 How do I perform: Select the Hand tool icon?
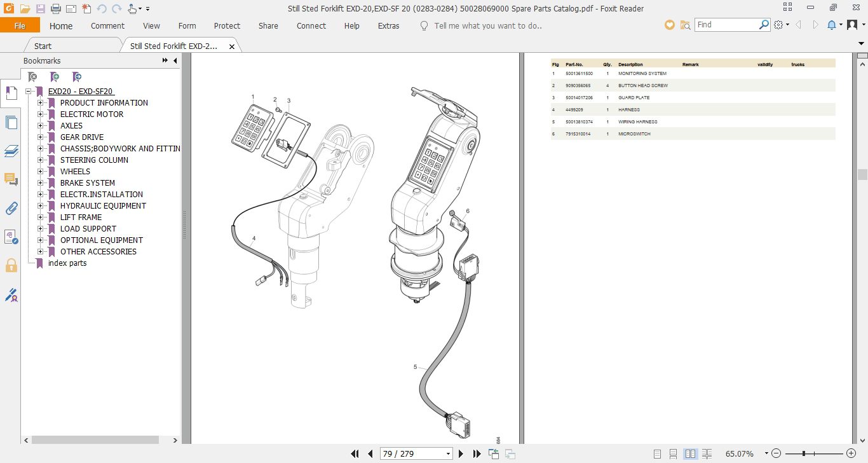point(132,9)
